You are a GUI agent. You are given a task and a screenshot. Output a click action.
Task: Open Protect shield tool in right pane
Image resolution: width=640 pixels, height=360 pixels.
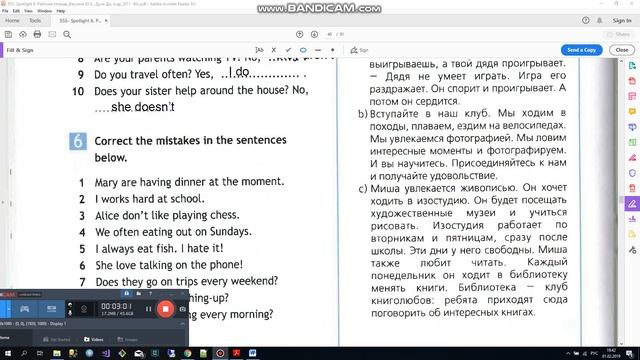(632, 173)
